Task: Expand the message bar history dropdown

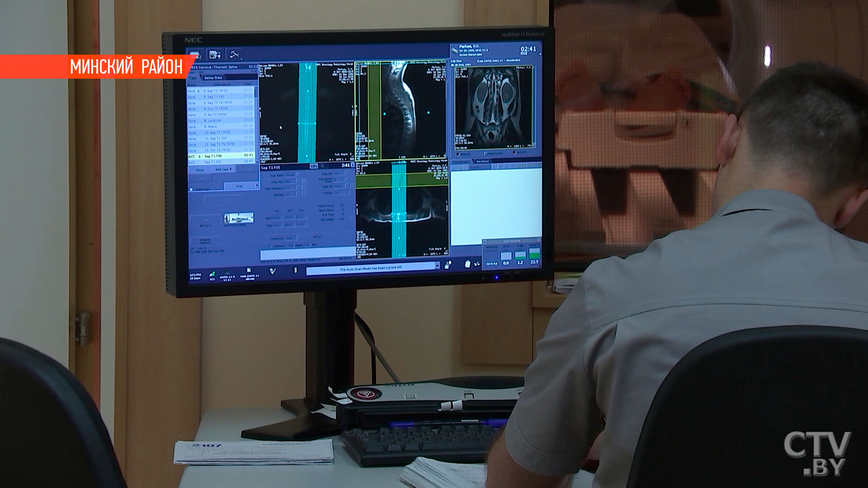Action: point(437,266)
